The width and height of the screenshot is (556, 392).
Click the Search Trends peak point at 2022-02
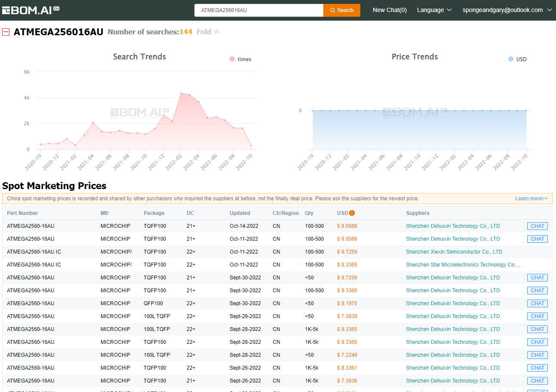pyautogui.click(x=181, y=93)
